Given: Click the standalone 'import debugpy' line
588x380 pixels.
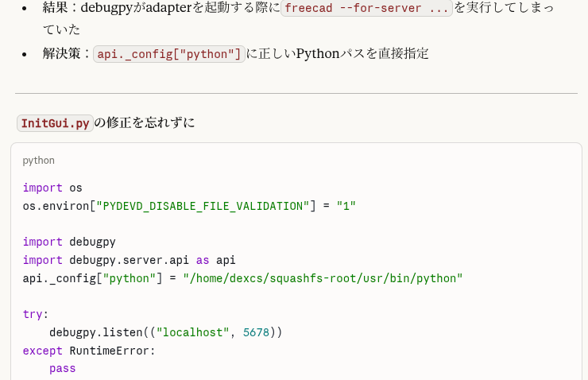Looking at the screenshot, I should [x=69, y=242].
